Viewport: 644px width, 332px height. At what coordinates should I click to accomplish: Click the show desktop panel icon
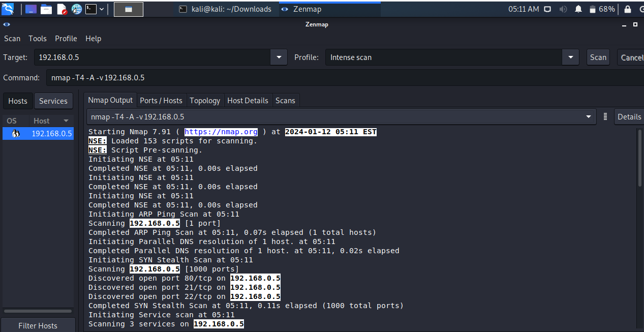tap(31, 9)
